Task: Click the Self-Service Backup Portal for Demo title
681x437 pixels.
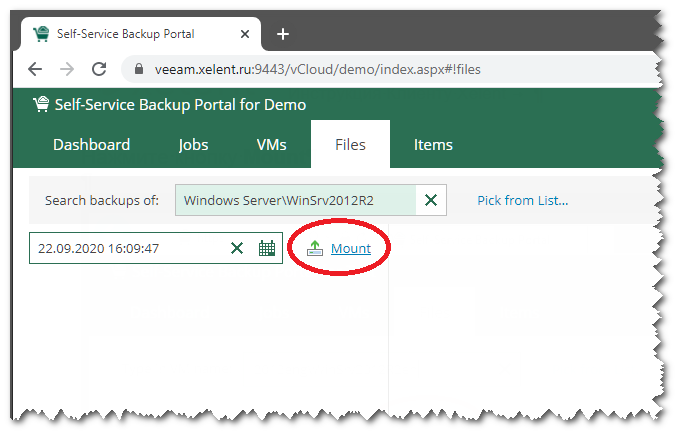Action: click(180, 105)
